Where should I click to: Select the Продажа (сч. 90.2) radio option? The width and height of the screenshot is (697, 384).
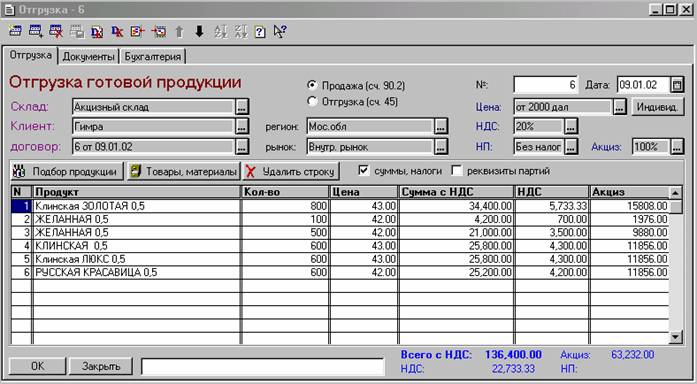point(312,85)
